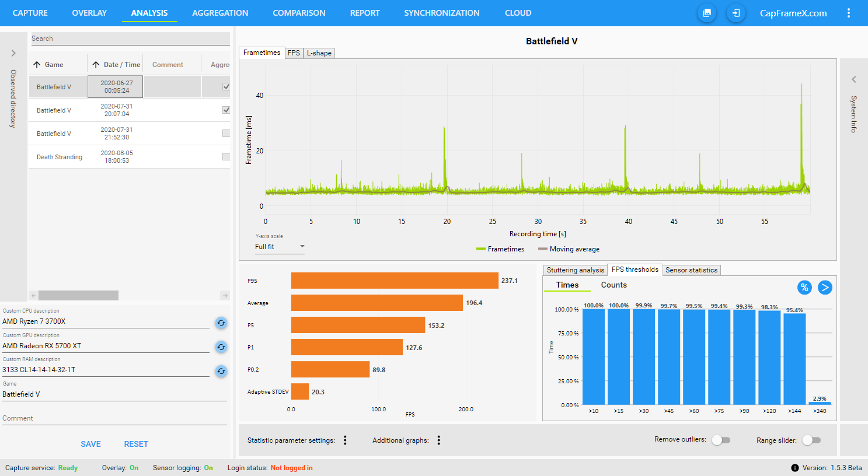868x476 pixels.
Task: Click the scrollbar left arrow under records
Action: coord(34,296)
